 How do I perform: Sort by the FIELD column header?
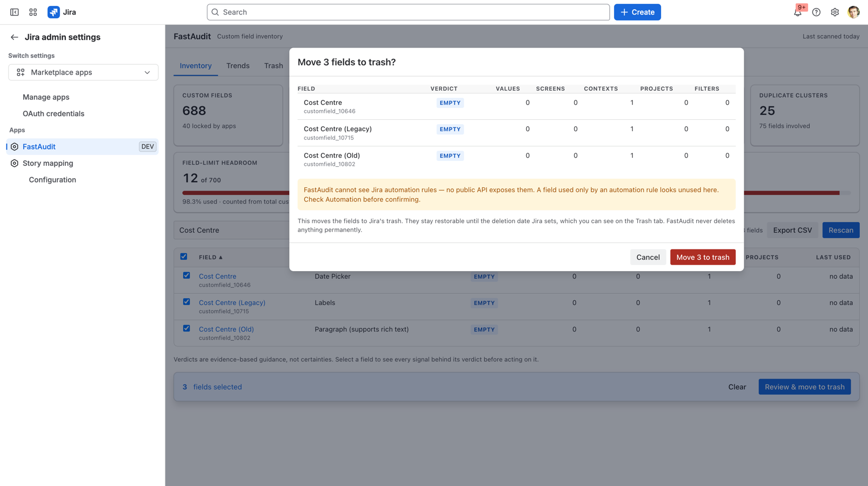point(210,258)
